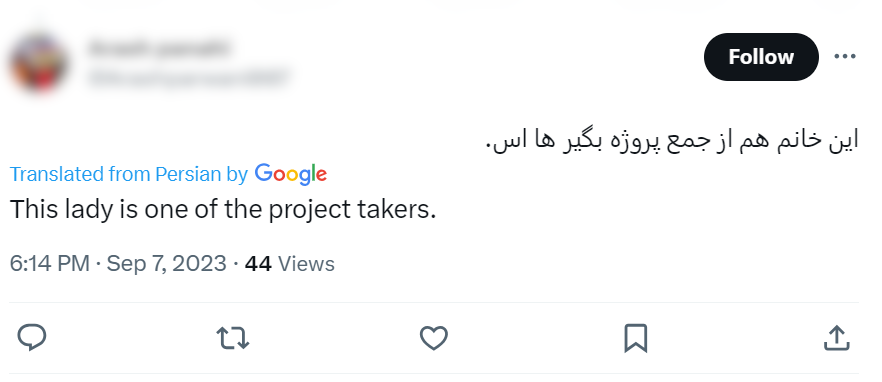Repost the tweet with the retweet arrows
The image size is (882, 382).
[232, 338]
